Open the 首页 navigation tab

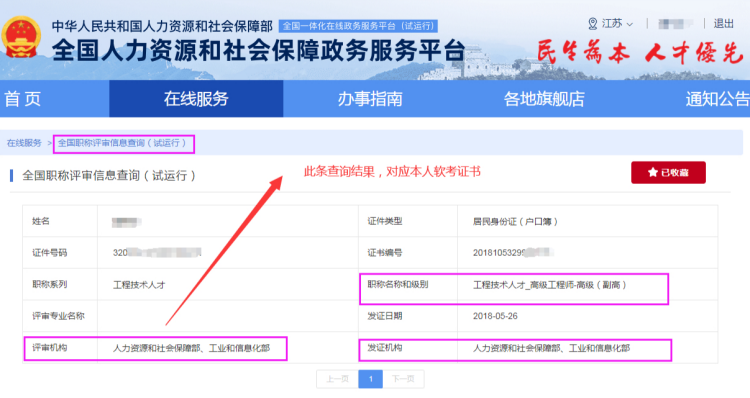pos(22,99)
